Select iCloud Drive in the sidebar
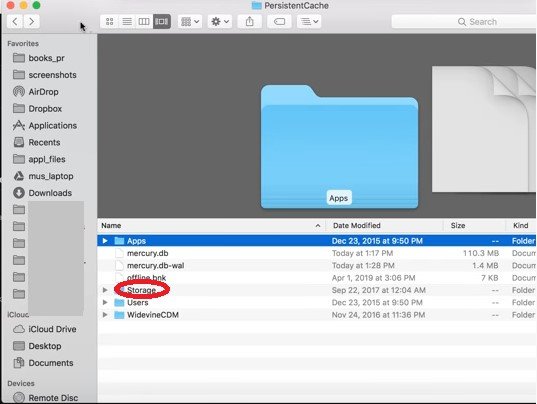 click(52, 329)
